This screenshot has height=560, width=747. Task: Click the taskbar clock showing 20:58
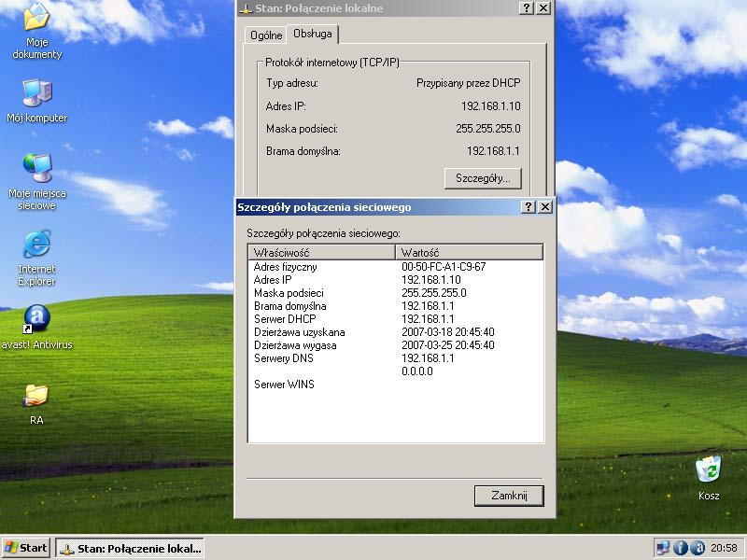(x=724, y=548)
